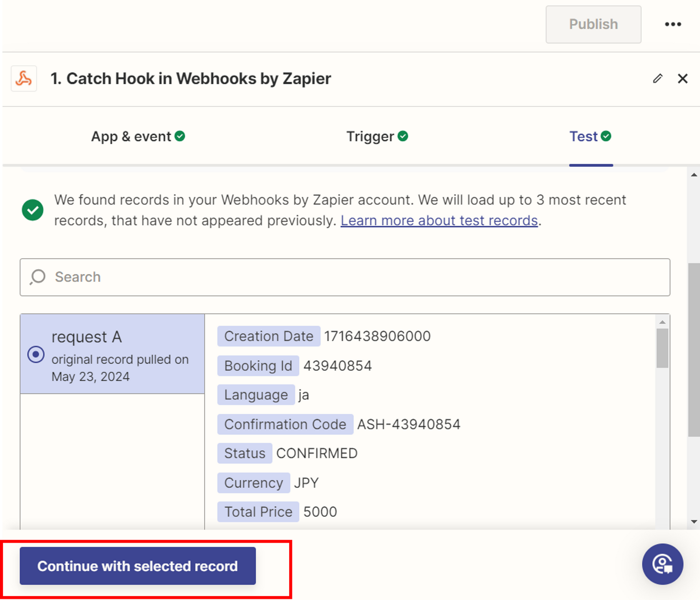Close the Catch Hook step panel

coord(682,78)
